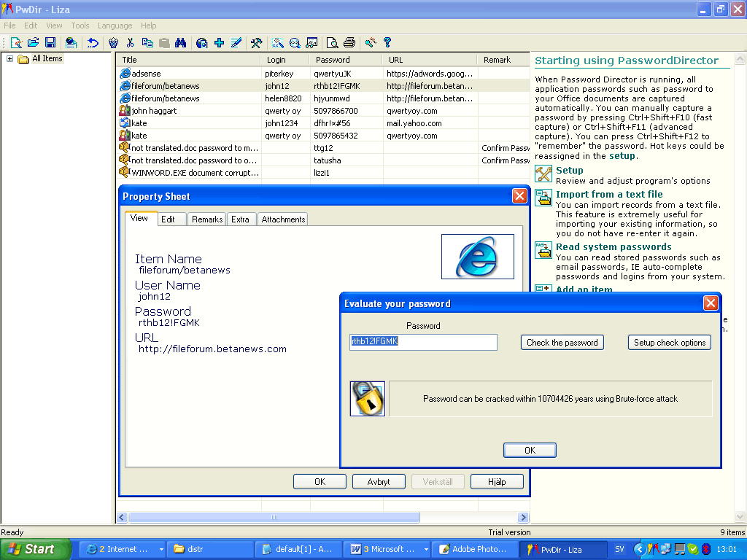
Task: Click the Internet Explorer logo in Property Sheet
Action: coord(477,256)
